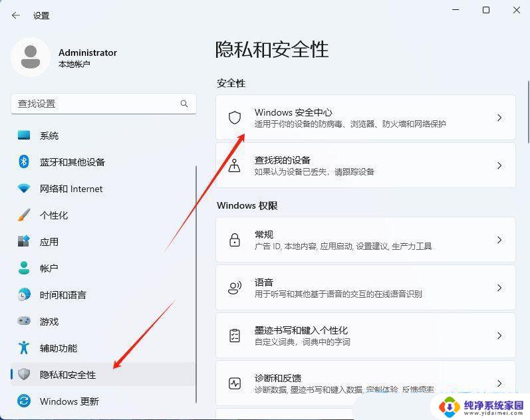The image size is (530, 420).
Task: Click the 查找我的设备 location person icon
Action: [x=235, y=165]
